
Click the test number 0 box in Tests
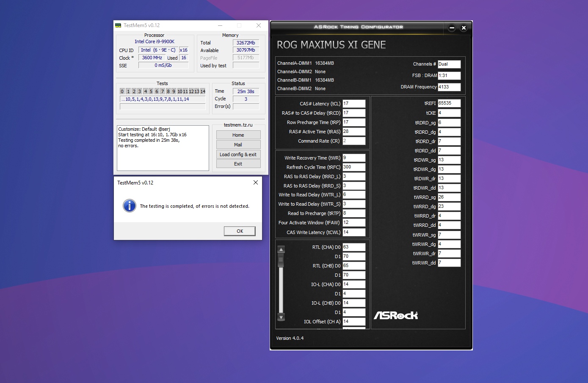point(122,91)
